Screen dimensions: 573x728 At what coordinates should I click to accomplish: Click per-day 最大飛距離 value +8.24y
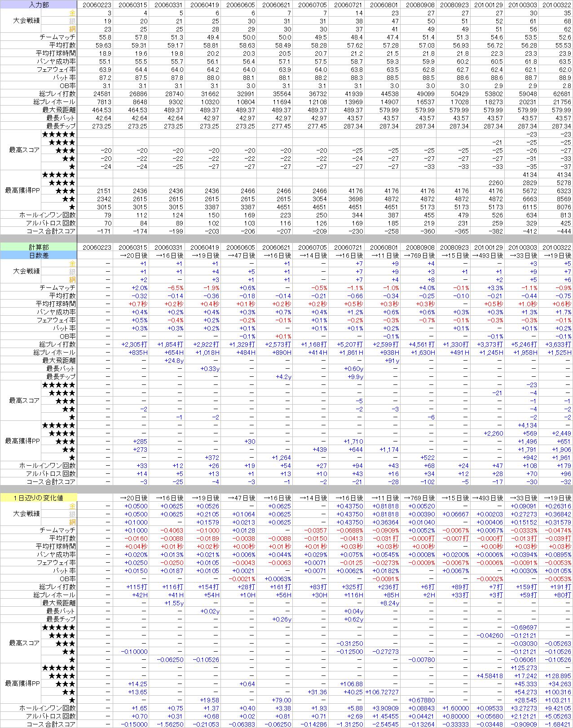click(390, 603)
